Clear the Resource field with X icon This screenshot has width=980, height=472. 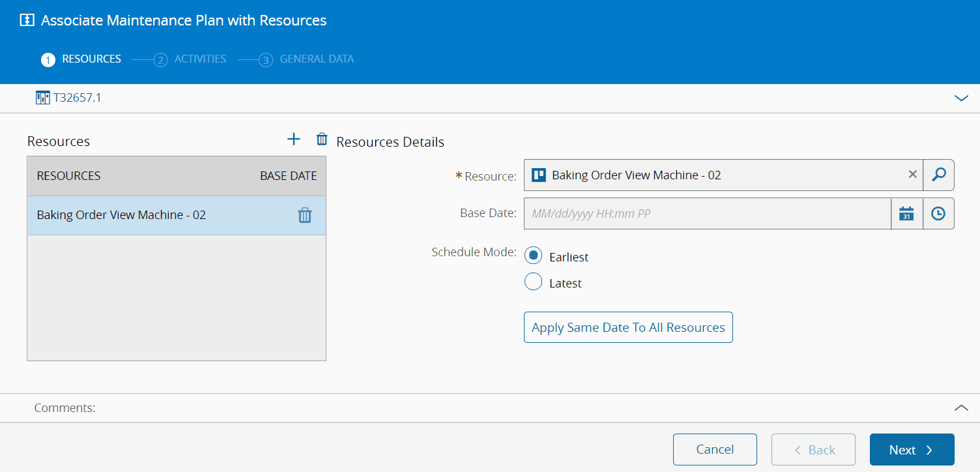[x=912, y=175]
